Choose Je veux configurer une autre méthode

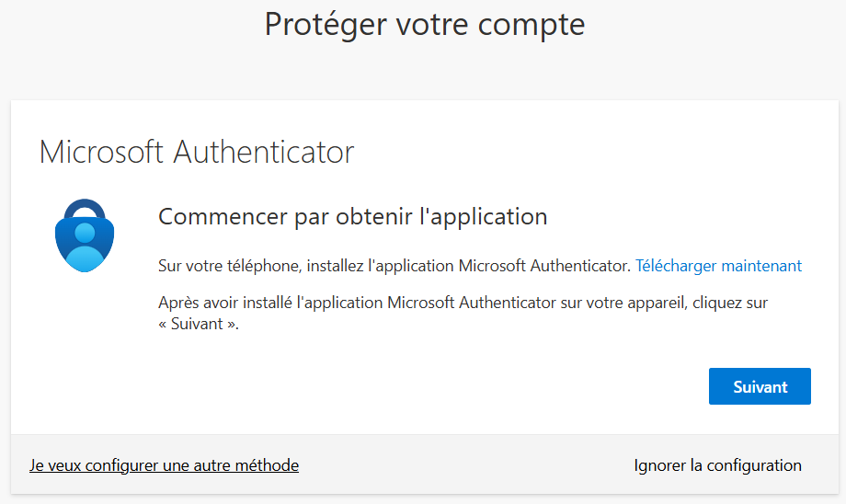click(164, 465)
